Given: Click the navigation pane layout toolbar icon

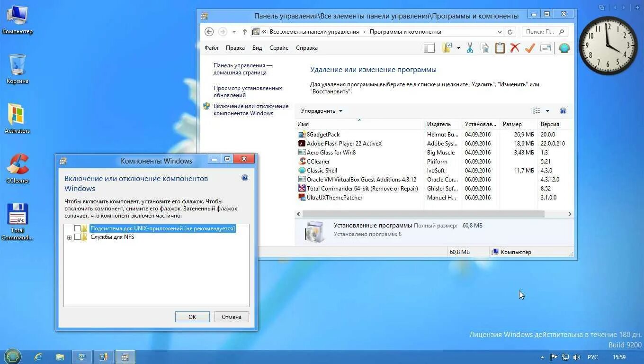Looking at the screenshot, I should tap(429, 48).
